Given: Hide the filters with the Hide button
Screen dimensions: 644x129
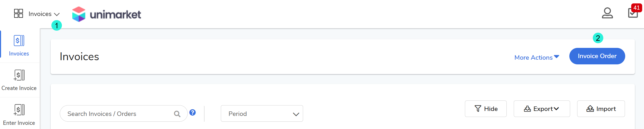Looking at the screenshot, I should pyautogui.click(x=486, y=109).
